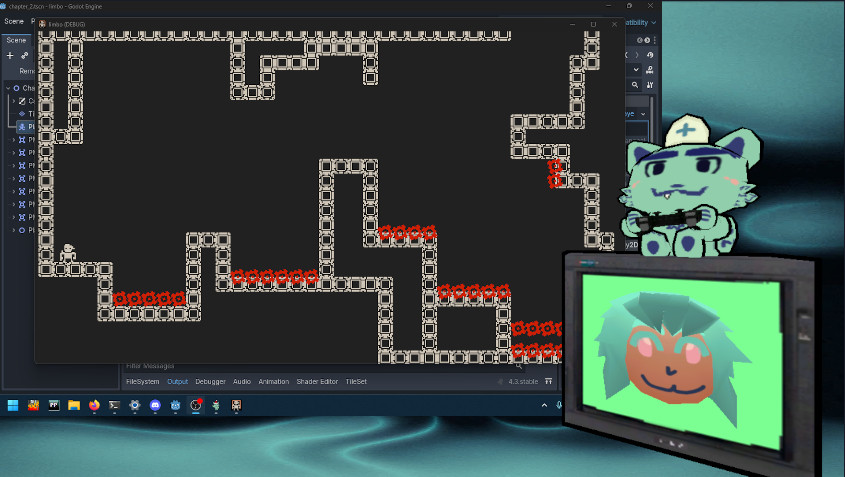
Task: Open the Compatibility renderer dropdown
Action: tap(641, 23)
